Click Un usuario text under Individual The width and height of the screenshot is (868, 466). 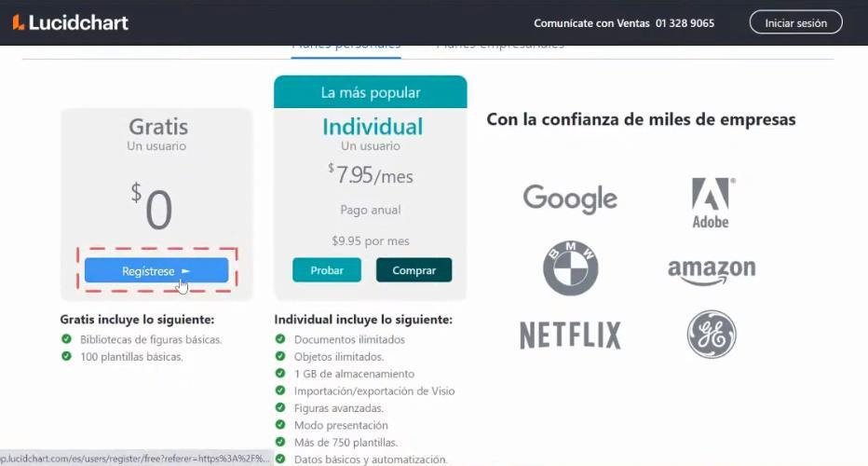click(371, 146)
